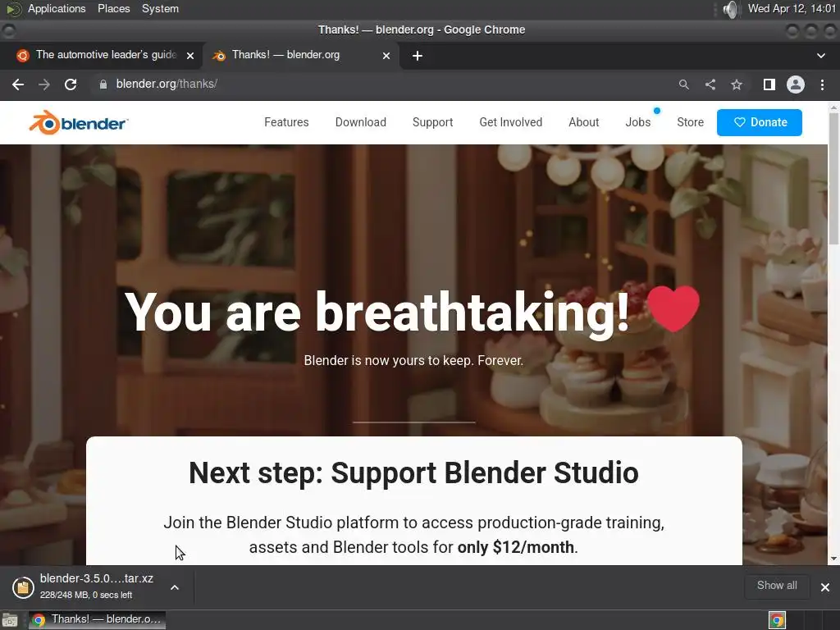This screenshot has width=840, height=630.
Task: Click the 'Blender is now yours to keep. Forever.' text
Action: [x=413, y=361]
